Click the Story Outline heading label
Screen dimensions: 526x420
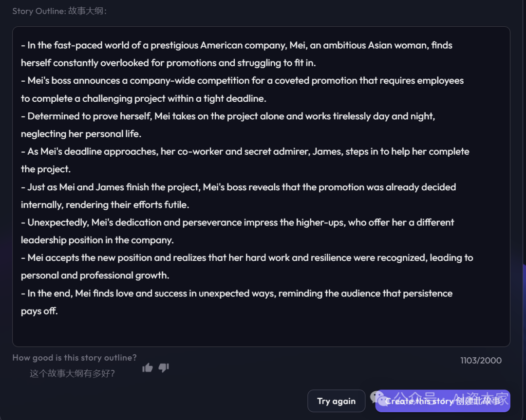tap(59, 11)
